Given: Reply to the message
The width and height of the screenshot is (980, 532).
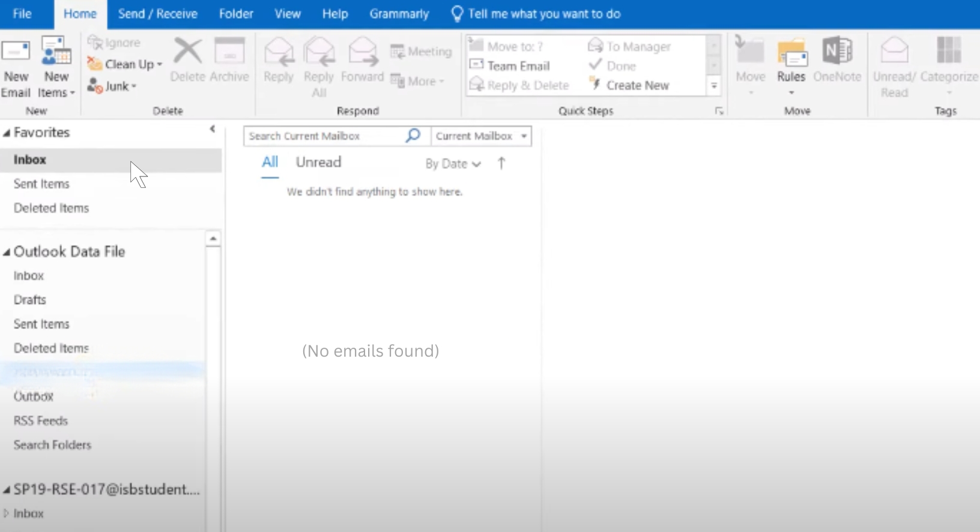Looking at the screenshot, I should click(x=279, y=60).
